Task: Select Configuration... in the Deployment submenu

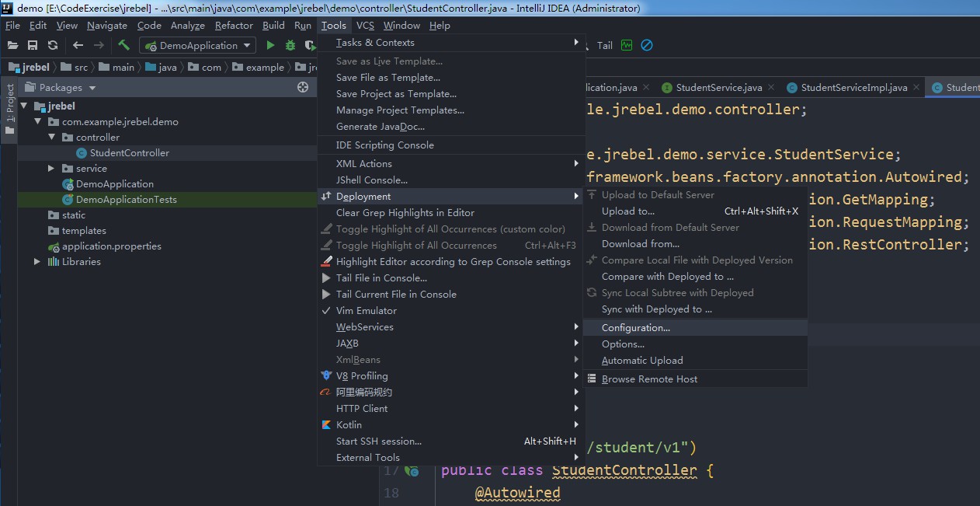Action: tap(635, 328)
